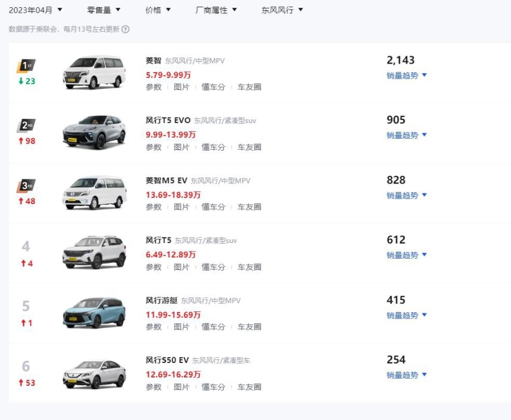Open 图片 for 风行T5 EVO

(x=182, y=147)
